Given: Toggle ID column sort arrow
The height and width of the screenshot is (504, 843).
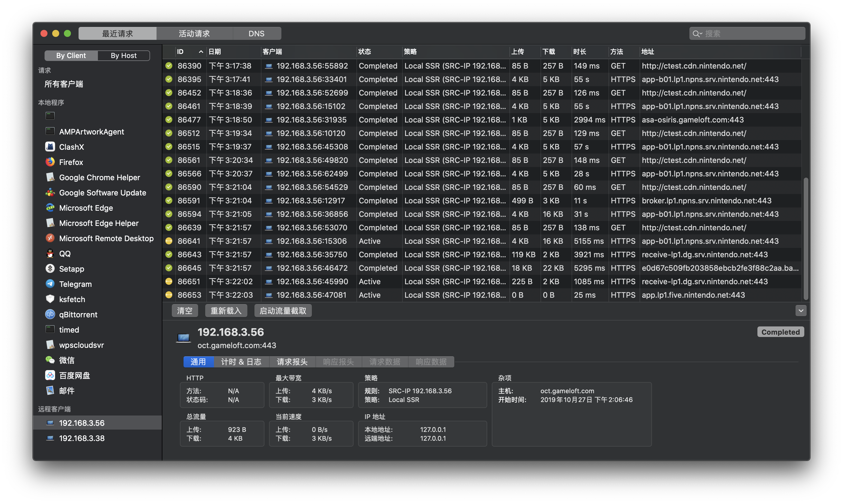Looking at the screenshot, I should (x=201, y=52).
